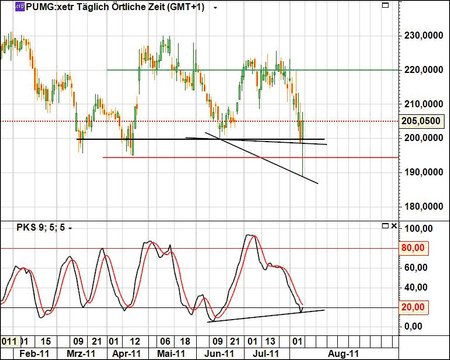
Task: Click the 40,00 indicator axis label
Action: 416,287
